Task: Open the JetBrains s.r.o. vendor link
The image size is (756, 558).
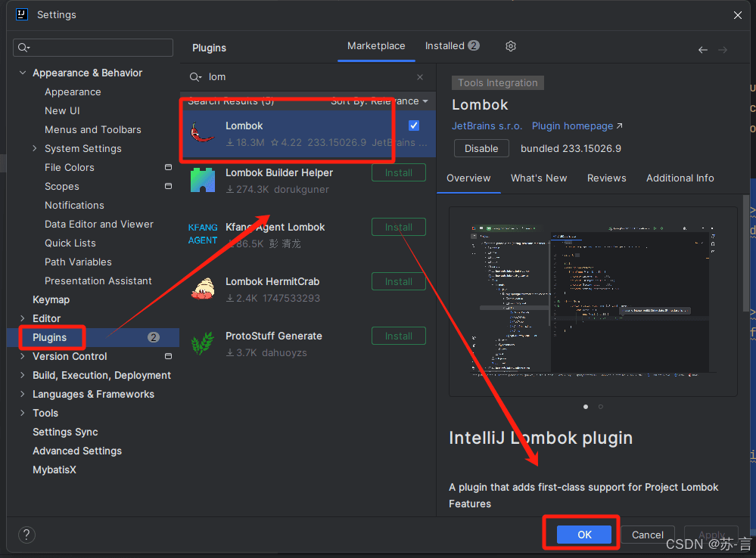Action: tap(487, 126)
